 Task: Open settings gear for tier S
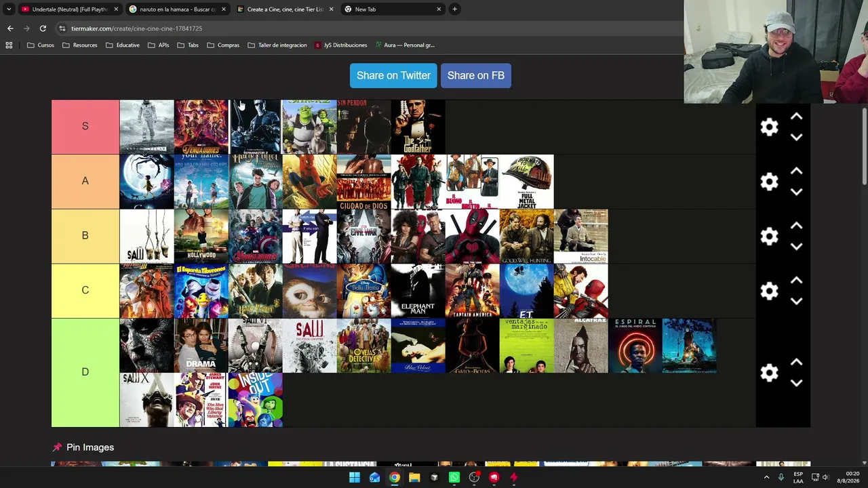point(769,127)
